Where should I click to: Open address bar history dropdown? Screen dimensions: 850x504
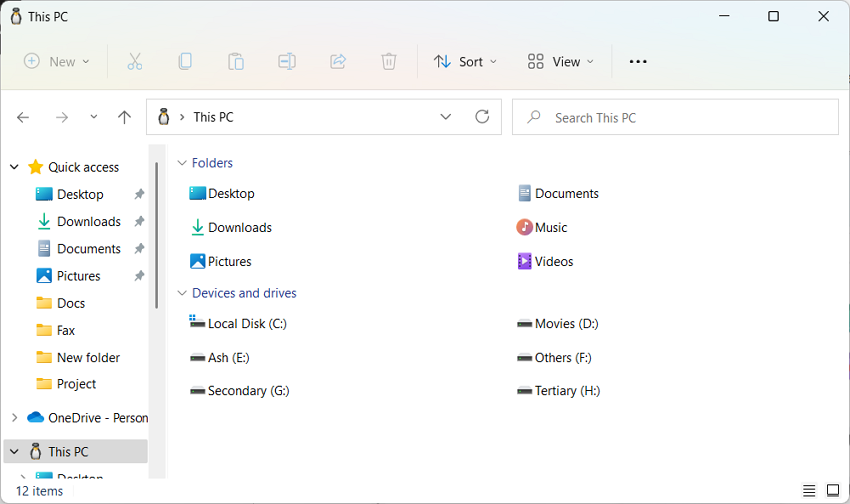pos(446,117)
